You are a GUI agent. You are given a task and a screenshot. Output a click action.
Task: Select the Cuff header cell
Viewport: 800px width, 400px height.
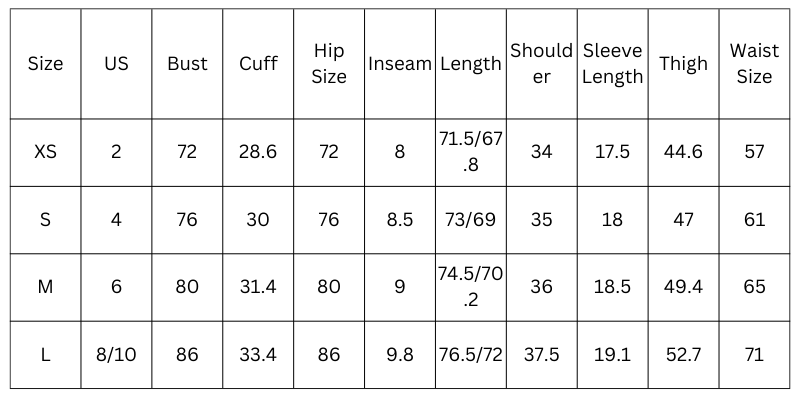coord(258,64)
